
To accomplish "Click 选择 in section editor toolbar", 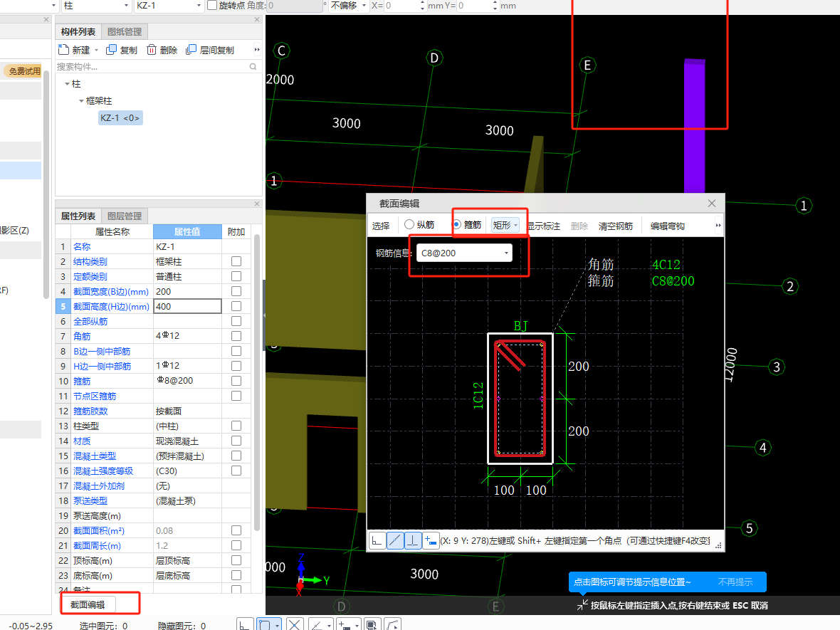I will 381,226.
